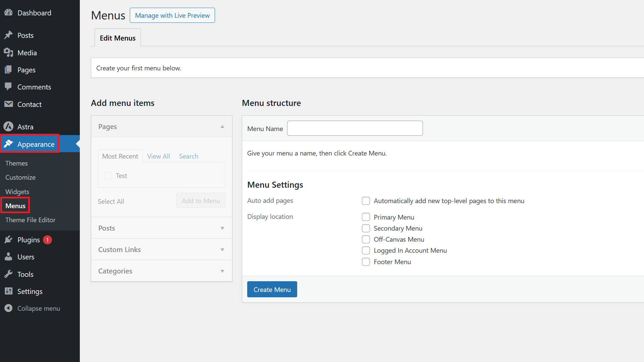
Task: Click the Dashboard gauge icon
Action: pyautogui.click(x=8, y=13)
